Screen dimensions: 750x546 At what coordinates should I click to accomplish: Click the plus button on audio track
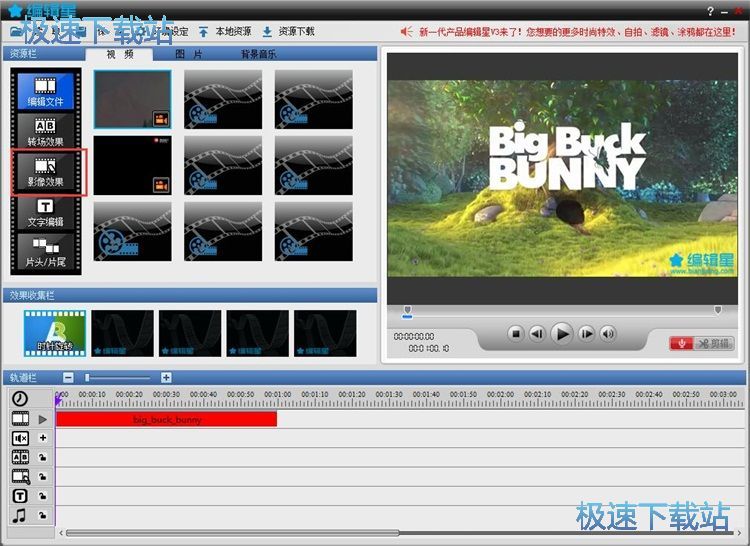pos(43,437)
